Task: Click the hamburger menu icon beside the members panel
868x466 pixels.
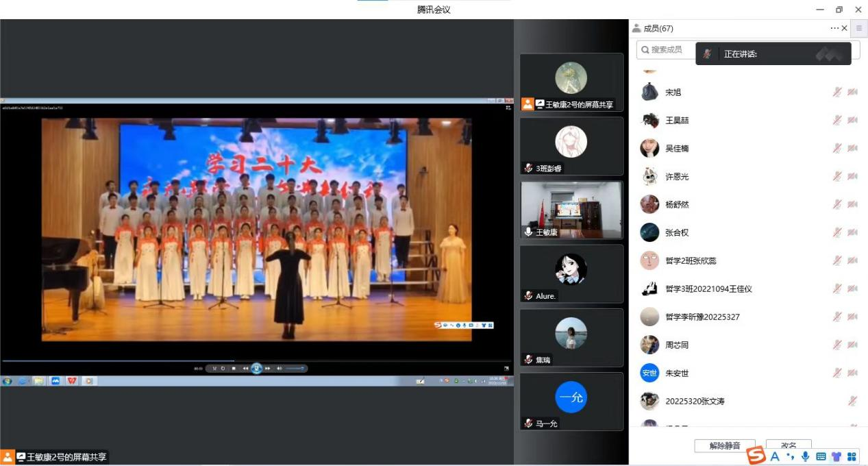Action: pyautogui.click(x=859, y=28)
